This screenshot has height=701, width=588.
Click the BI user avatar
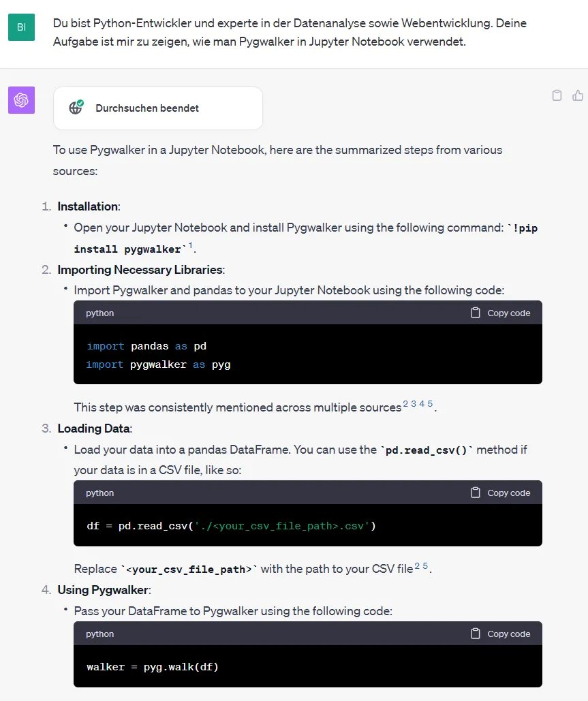coord(22,27)
